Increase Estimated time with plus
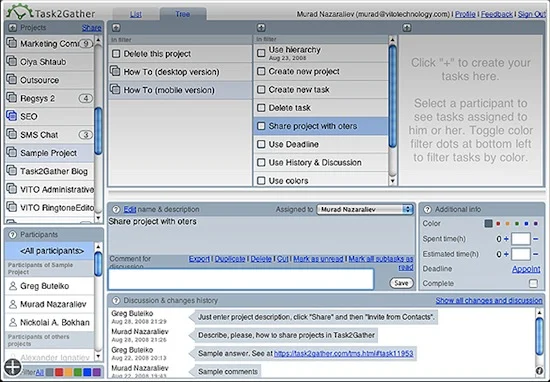550x382 pixels. tap(506, 254)
